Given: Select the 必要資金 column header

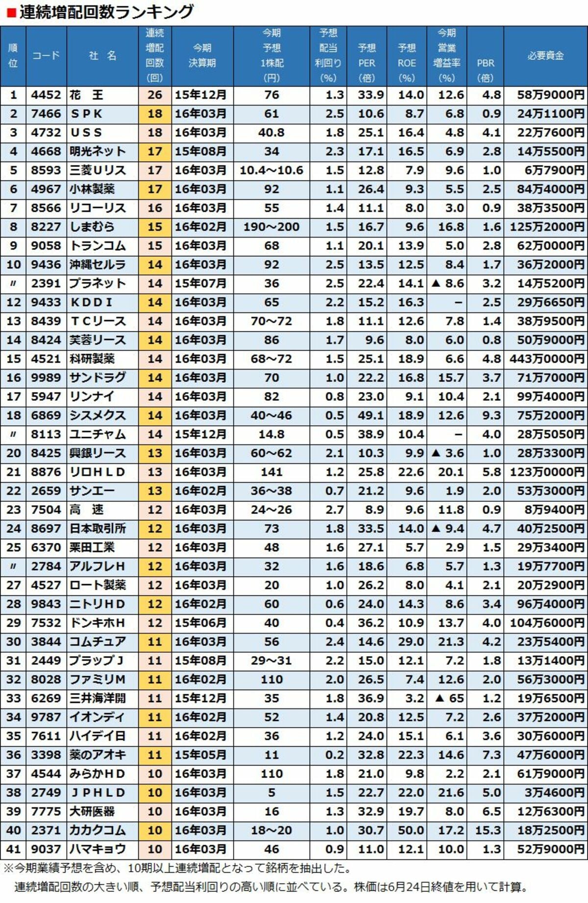Looking at the screenshot, I should 545,55.
